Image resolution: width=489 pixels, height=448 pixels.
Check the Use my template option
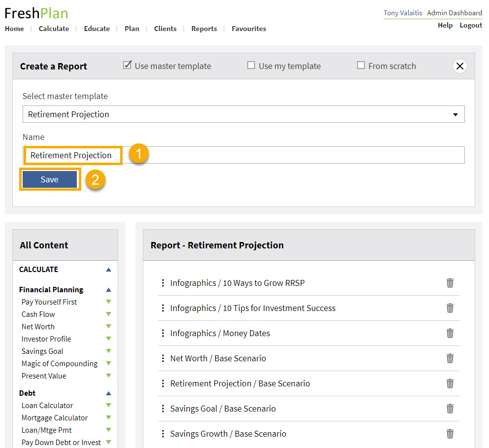[251, 65]
